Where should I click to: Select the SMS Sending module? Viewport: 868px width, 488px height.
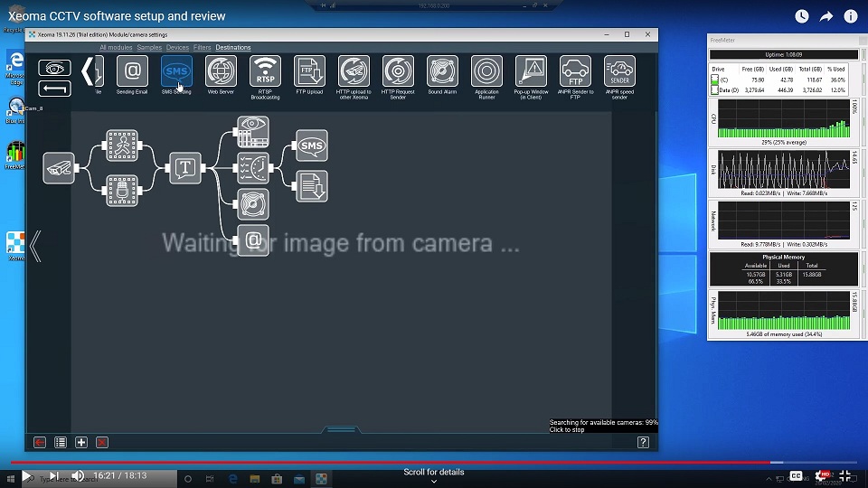click(176, 70)
